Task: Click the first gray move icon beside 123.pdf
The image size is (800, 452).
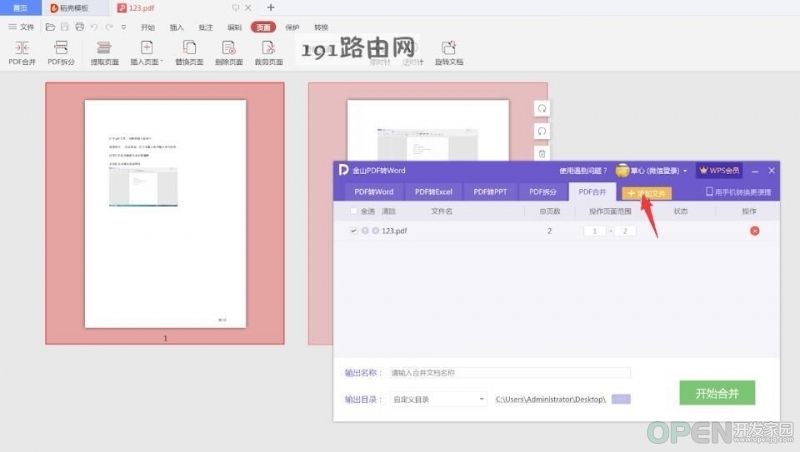Action: click(365, 231)
